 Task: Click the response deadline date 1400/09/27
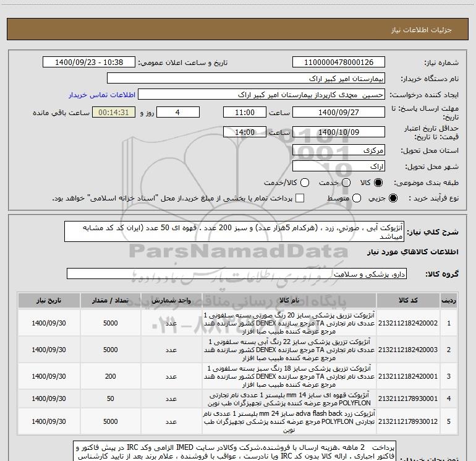tap(339, 113)
